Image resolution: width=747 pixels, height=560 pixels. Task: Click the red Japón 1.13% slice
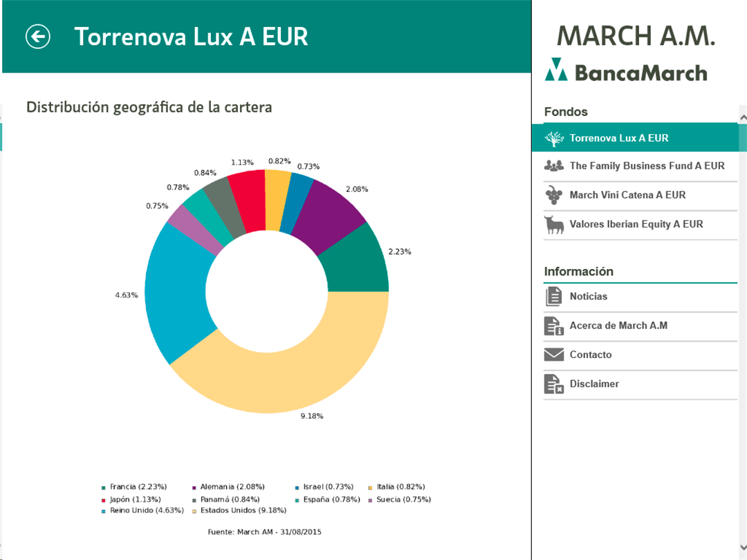[249, 200]
